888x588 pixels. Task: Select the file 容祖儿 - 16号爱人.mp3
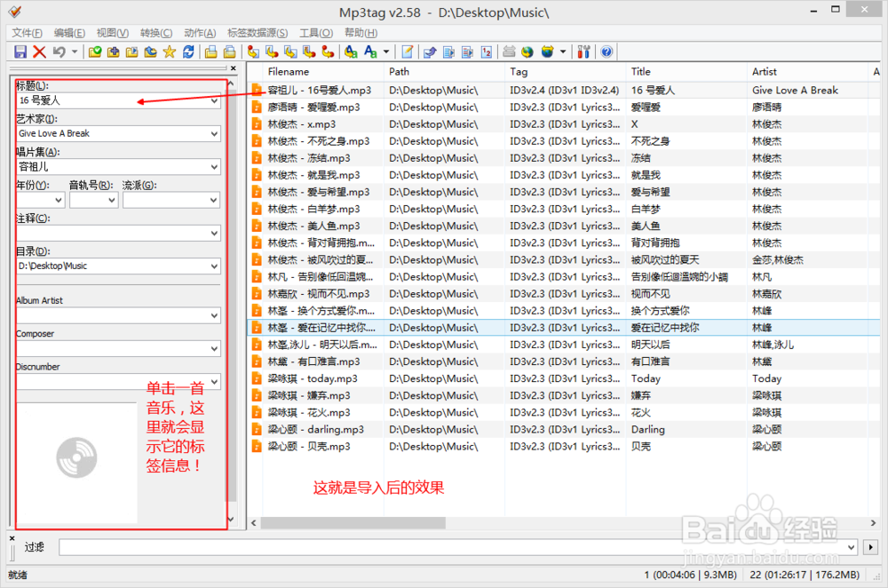320,91
